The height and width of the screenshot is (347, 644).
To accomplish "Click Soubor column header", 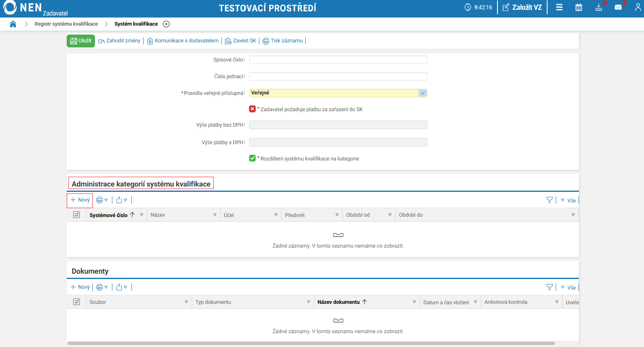I will tap(98, 302).
